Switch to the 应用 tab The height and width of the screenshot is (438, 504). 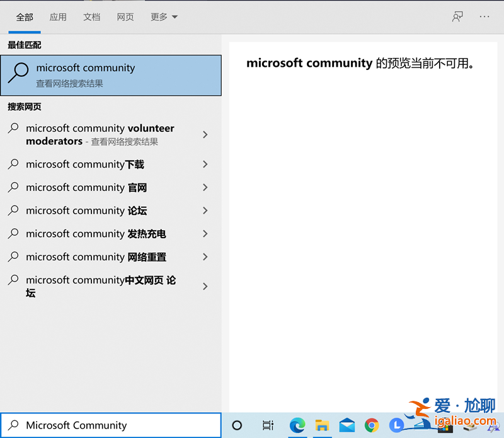coord(58,17)
